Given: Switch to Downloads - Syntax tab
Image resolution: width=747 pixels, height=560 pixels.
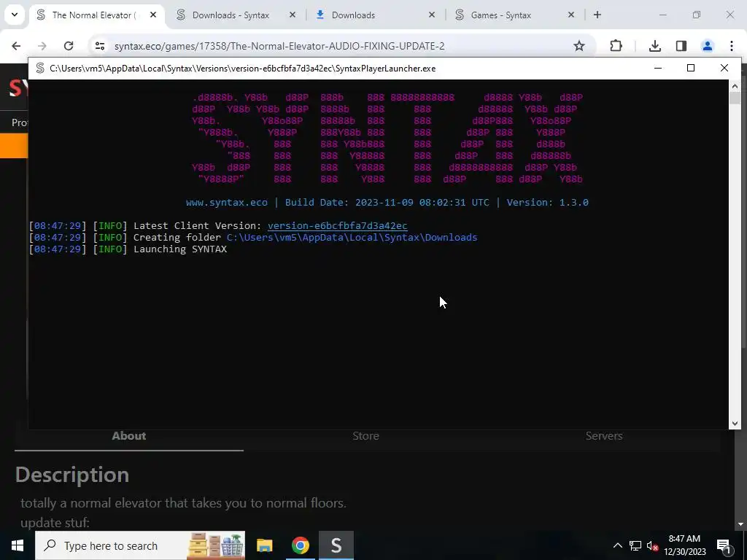Looking at the screenshot, I should tap(231, 15).
